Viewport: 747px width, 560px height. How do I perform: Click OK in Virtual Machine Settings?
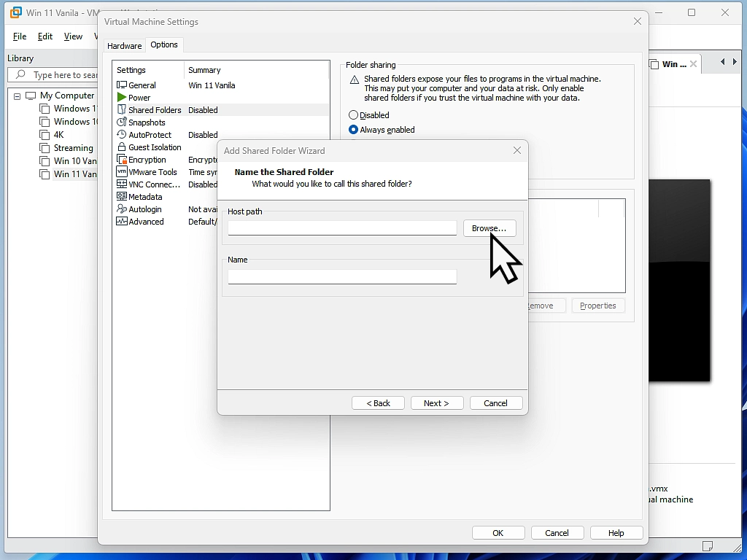coord(498,533)
